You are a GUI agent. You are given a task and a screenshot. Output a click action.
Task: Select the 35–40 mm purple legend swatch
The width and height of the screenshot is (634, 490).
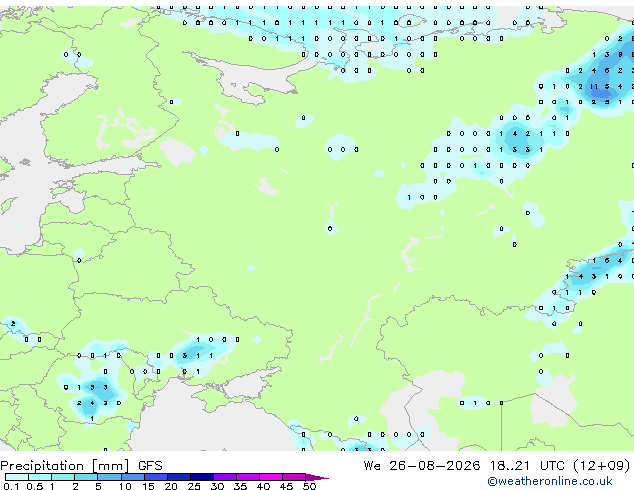pos(248,477)
